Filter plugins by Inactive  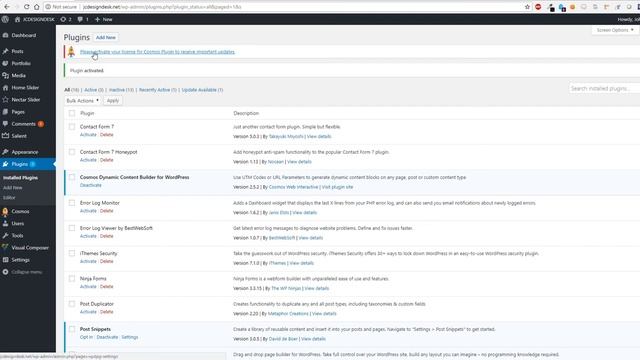tap(121, 90)
